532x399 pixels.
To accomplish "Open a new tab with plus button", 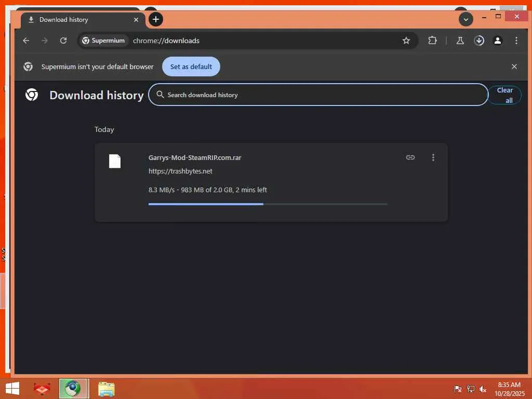I will pos(156,19).
